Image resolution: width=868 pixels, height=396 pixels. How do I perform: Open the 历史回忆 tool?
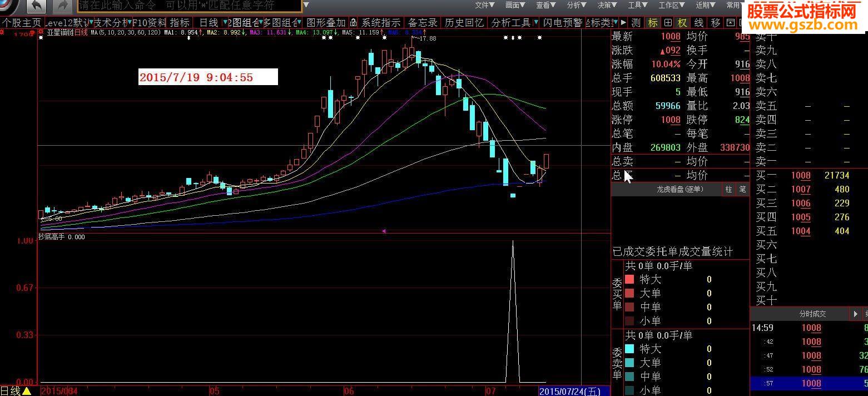tap(464, 23)
